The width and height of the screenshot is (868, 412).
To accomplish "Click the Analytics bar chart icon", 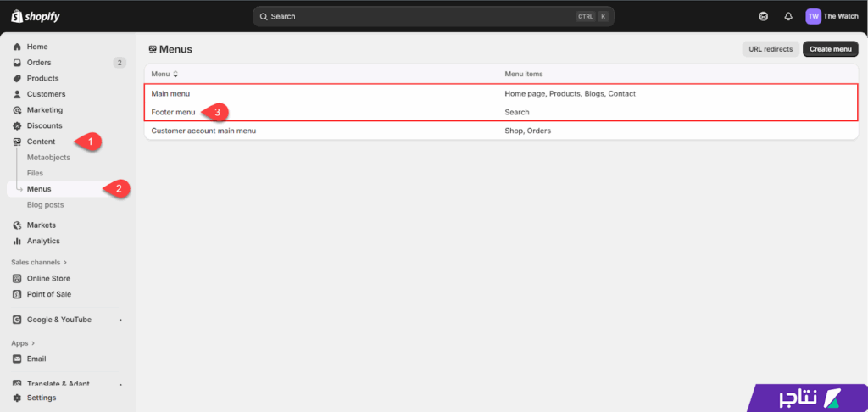I will pyautogui.click(x=17, y=241).
